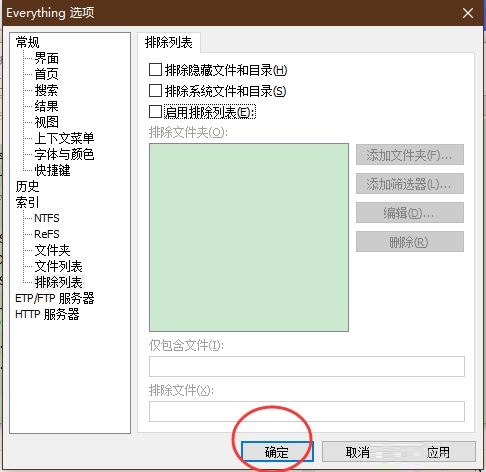The image size is (486, 472).
Task: Click the 编辑(D)... button
Action: pyautogui.click(x=410, y=213)
